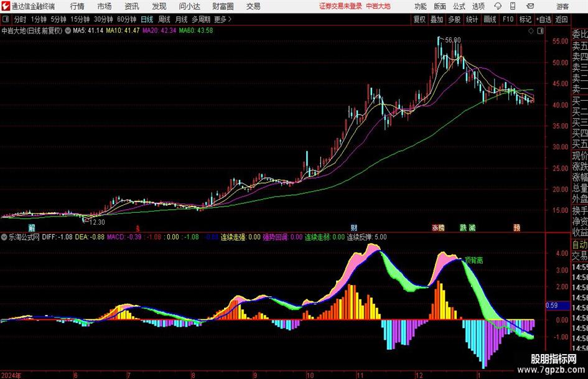This screenshot has height=379, width=588.
Task: Open the 选项 menu
Action: tap(478, 6)
